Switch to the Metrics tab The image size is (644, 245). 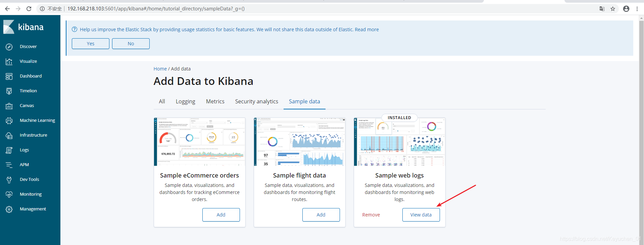tap(215, 101)
